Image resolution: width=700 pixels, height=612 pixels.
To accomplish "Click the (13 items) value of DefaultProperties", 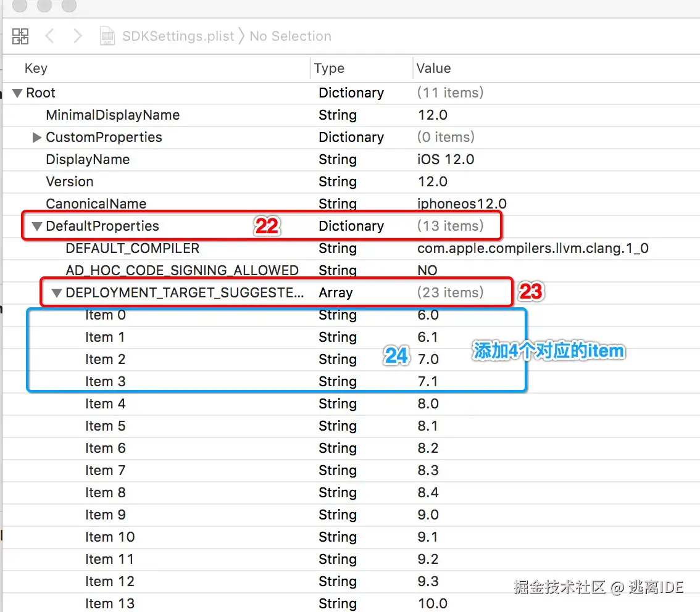I will pyautogui.click(x=450, y=226).
